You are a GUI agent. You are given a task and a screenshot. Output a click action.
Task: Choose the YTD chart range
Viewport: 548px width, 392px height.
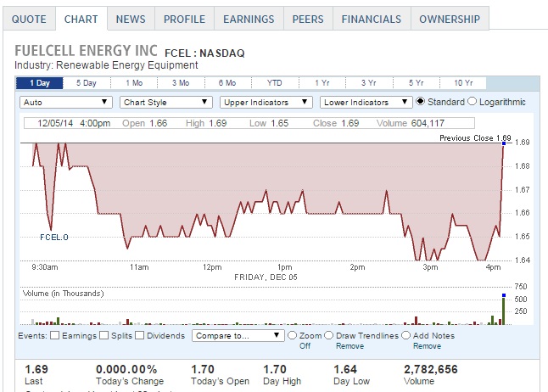coord(274,83)
